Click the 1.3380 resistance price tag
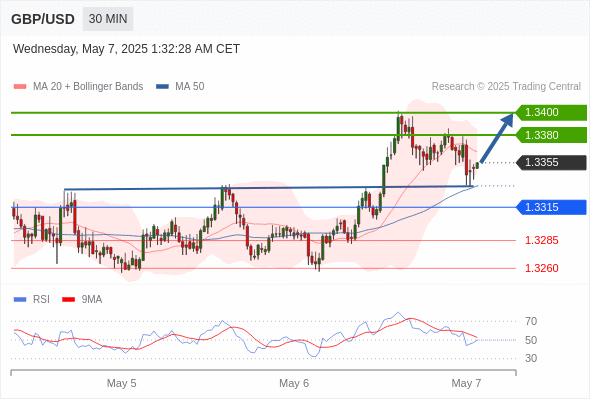The width and height of the screenshot is (590, 400). (551, 135)
